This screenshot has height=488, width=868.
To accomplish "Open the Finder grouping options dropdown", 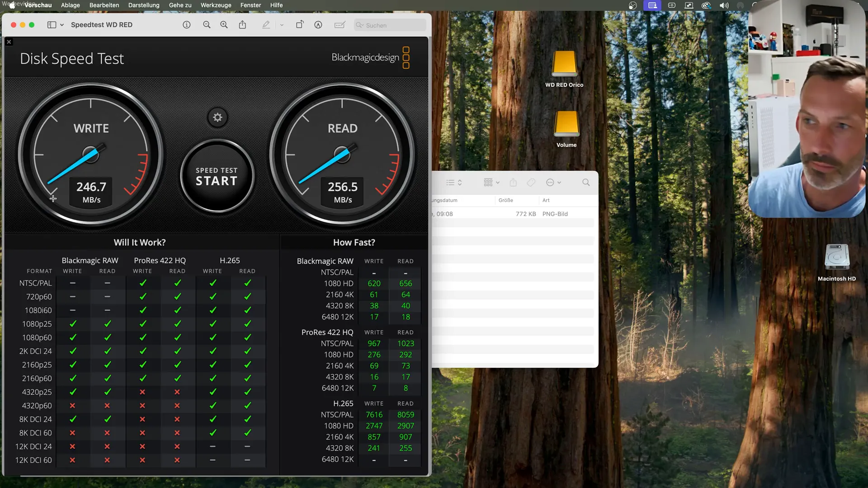I will pyautogui.click(x=491, y=183).
